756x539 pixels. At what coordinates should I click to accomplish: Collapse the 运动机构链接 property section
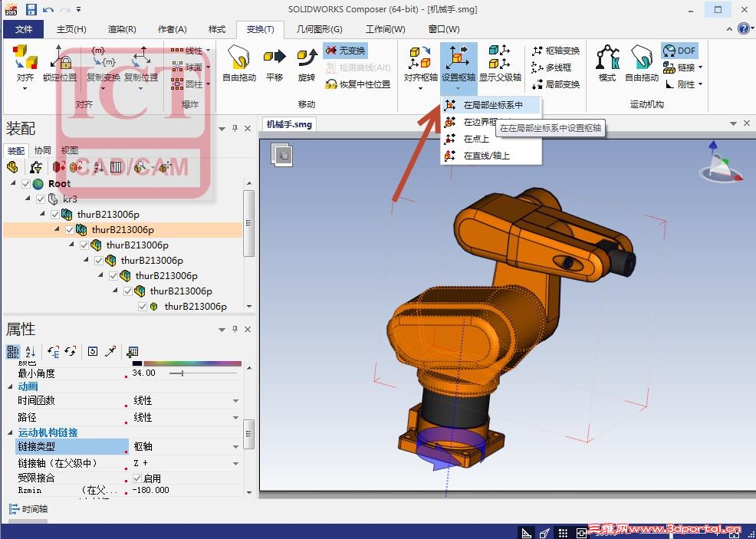click(10, 432)
